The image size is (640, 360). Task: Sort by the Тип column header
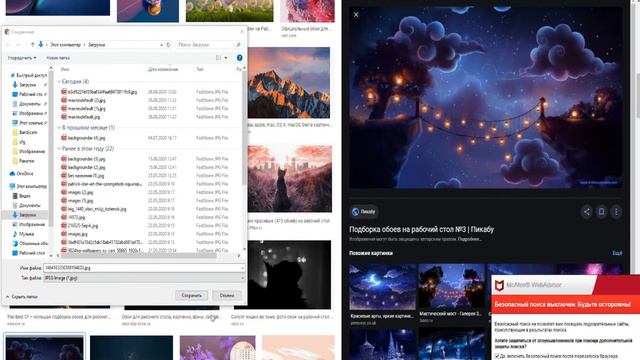pyautogui.click(x=200, y=69)
